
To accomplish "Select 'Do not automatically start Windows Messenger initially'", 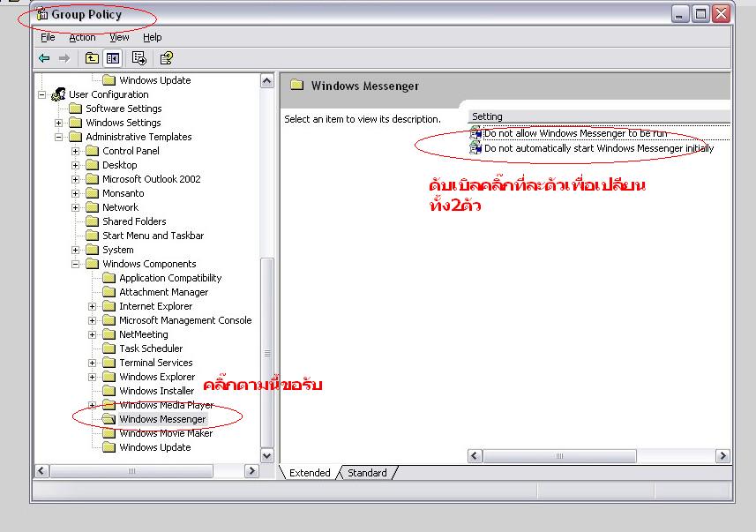I will click(599, 148).
